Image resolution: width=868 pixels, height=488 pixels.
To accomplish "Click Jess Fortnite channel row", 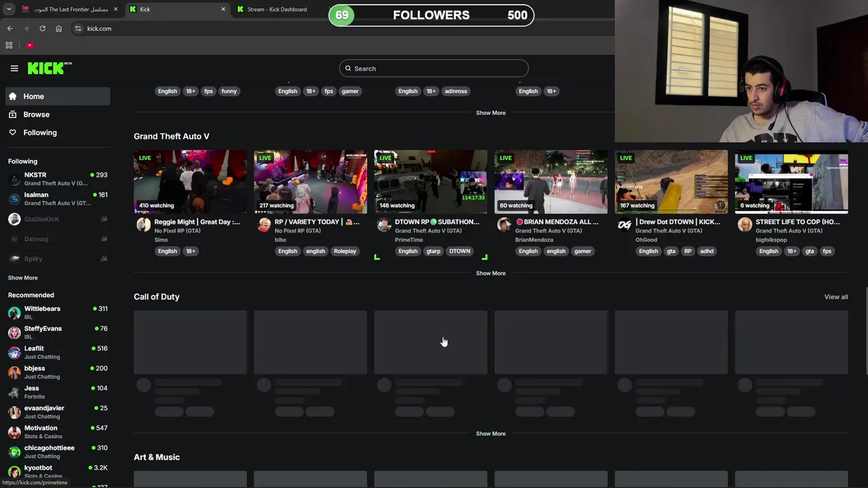I will [58, 392].
